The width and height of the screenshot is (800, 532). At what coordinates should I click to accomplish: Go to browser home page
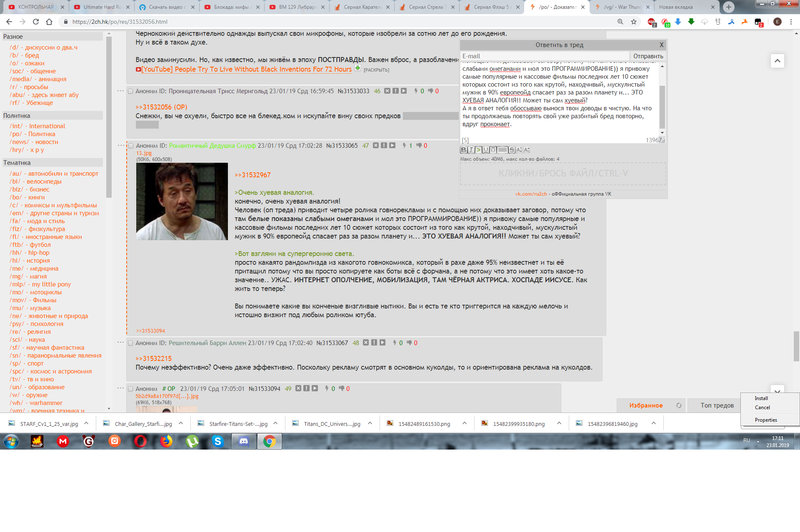tap(49, 22)
